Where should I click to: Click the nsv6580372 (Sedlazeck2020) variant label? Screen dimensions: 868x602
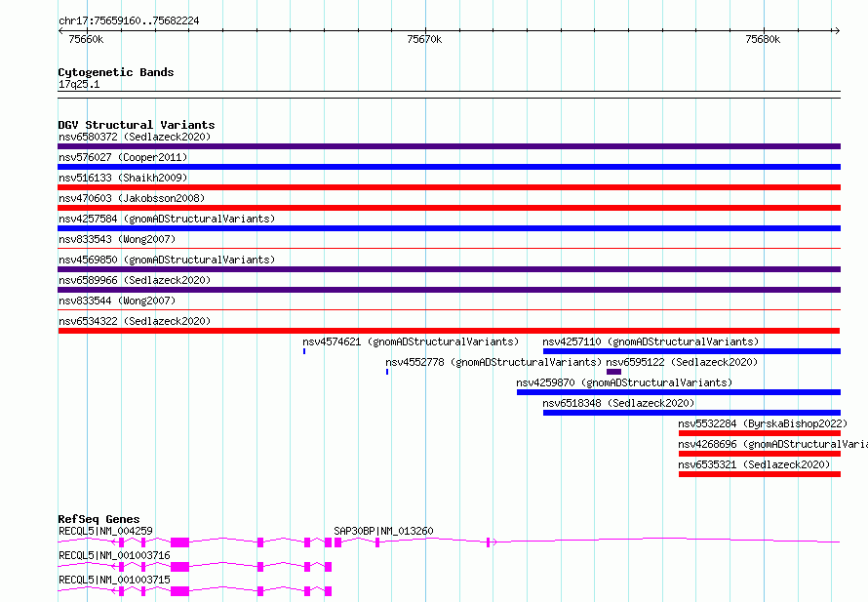[135, 137]
